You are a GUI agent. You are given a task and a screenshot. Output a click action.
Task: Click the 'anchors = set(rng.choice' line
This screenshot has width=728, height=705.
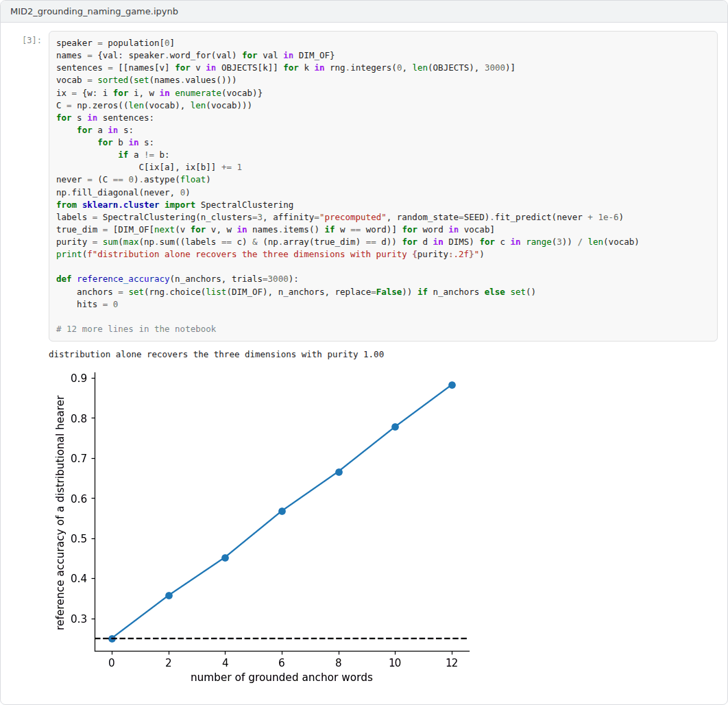click(x=306, y=291)
